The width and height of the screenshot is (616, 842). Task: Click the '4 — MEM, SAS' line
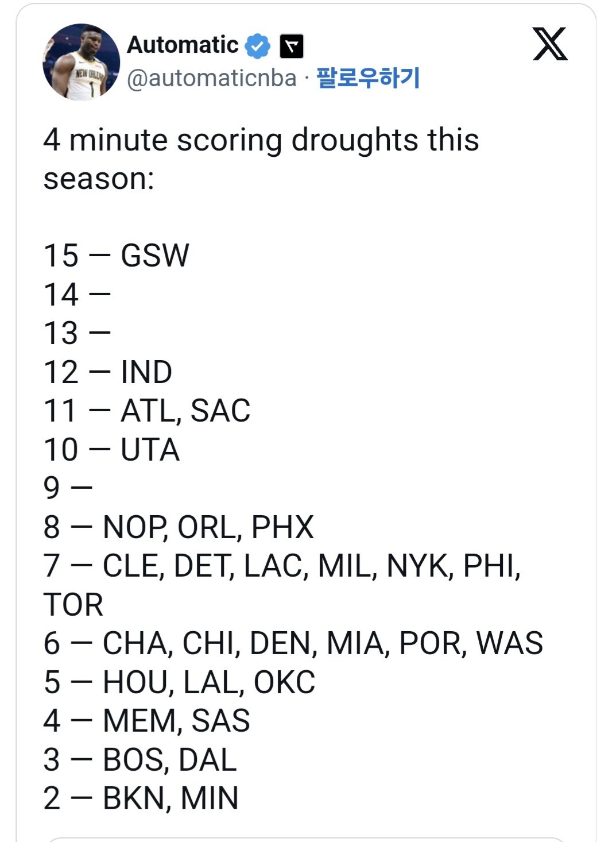point(146,721)
